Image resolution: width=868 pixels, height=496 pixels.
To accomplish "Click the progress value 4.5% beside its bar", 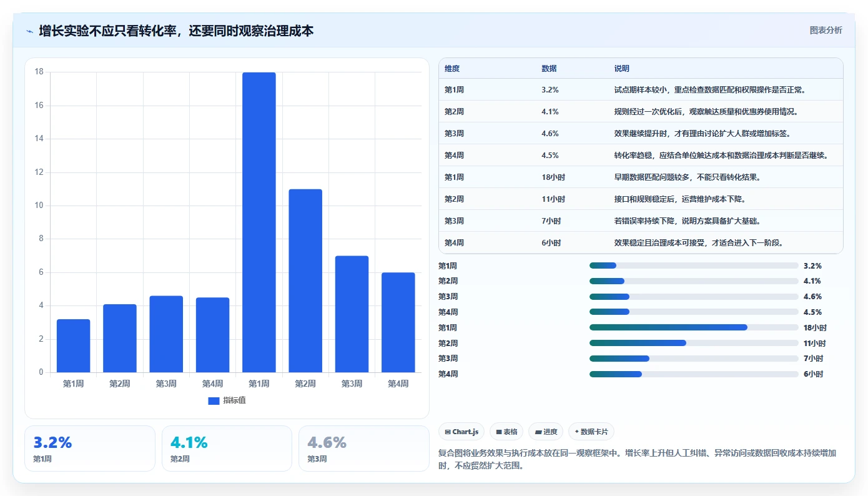I will tap(812, 312).
